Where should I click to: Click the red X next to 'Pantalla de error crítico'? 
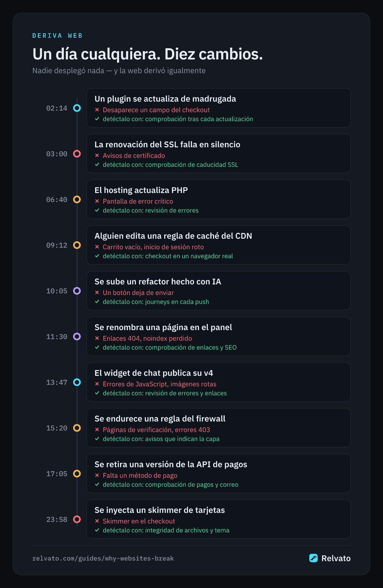pyautogui.click(x=97, y=201)
